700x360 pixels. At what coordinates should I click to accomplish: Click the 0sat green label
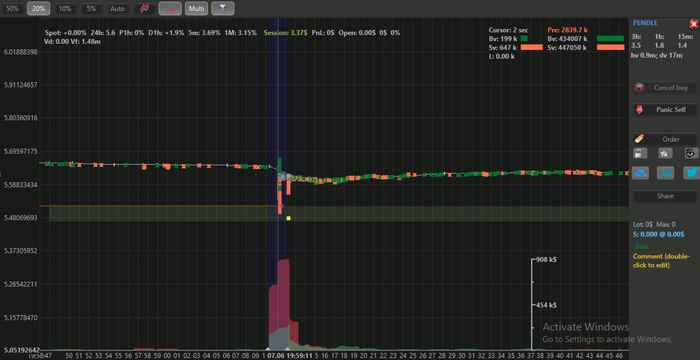(x=642, y=247)
